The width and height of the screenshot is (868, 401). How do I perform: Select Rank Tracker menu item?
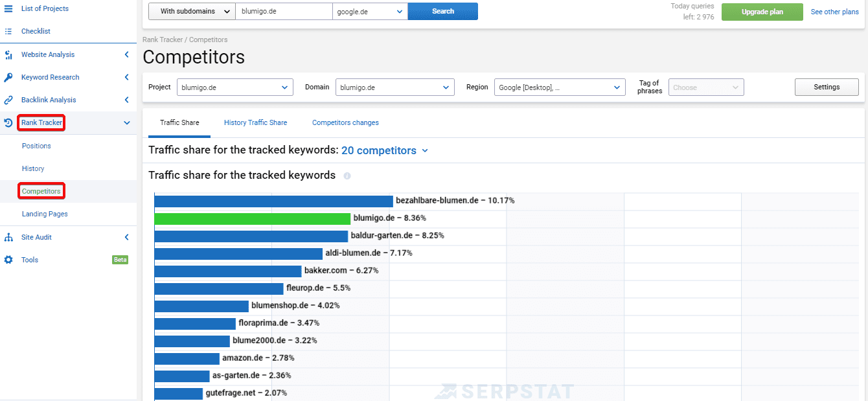click(x=41, y=122)
